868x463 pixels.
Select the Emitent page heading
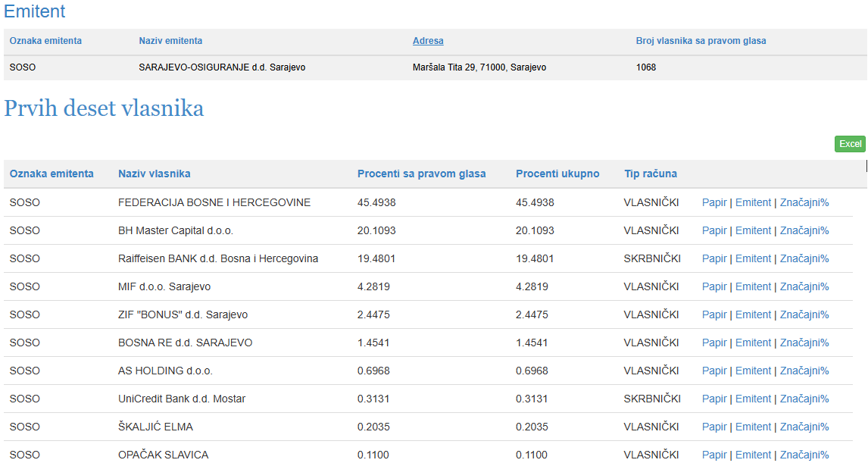[x=35, y=11]
